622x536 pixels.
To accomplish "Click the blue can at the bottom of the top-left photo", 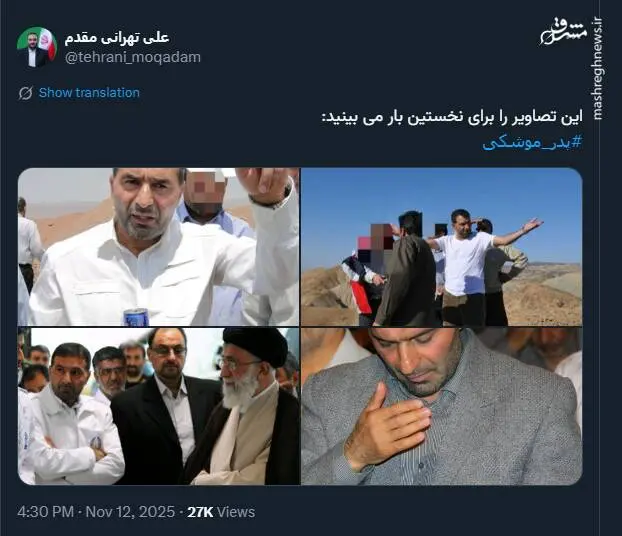I will (136, 317).
